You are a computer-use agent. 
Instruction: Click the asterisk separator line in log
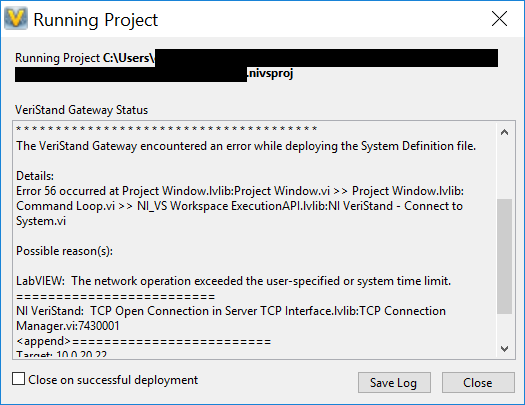tap(166, 129)
